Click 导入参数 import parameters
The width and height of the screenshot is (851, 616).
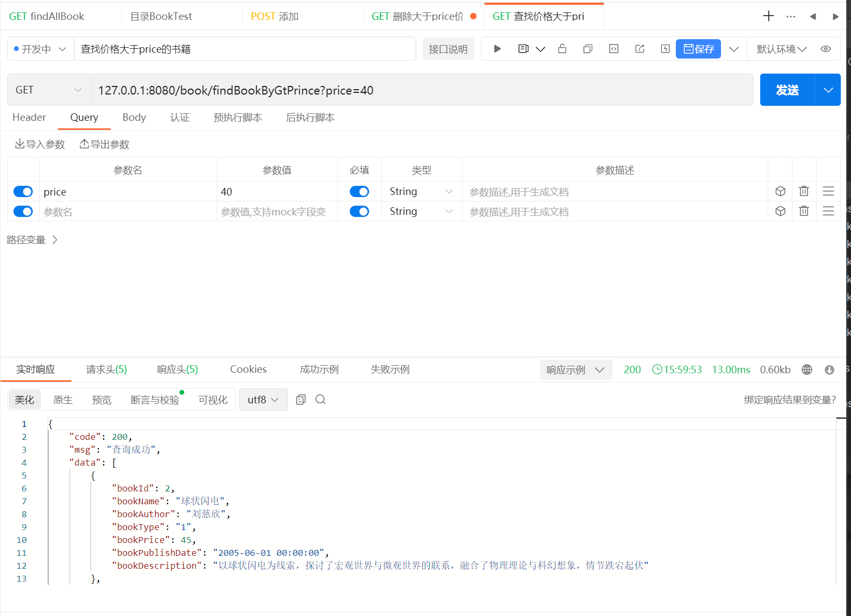pos(40,144)
